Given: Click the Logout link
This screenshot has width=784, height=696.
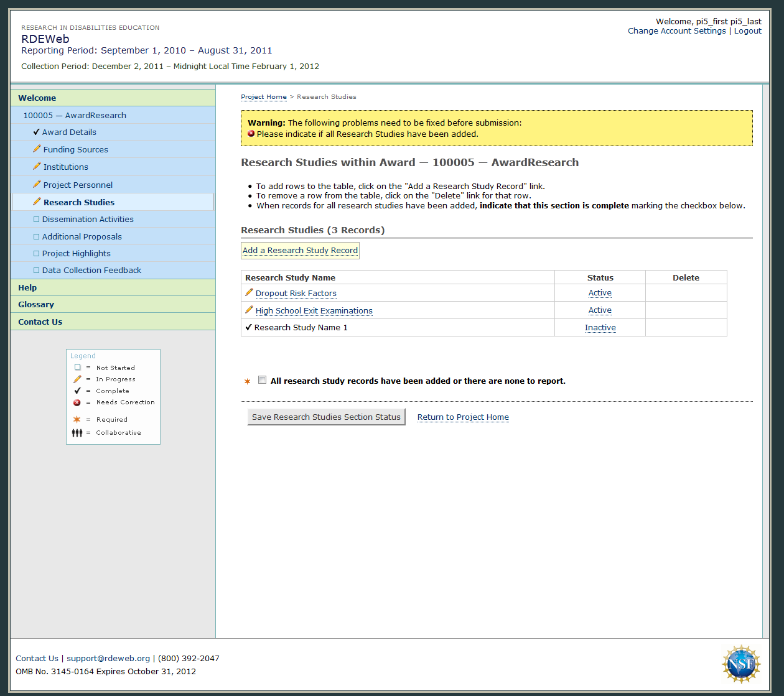Looking at the screenshot, I should click(x=747, y=31).
